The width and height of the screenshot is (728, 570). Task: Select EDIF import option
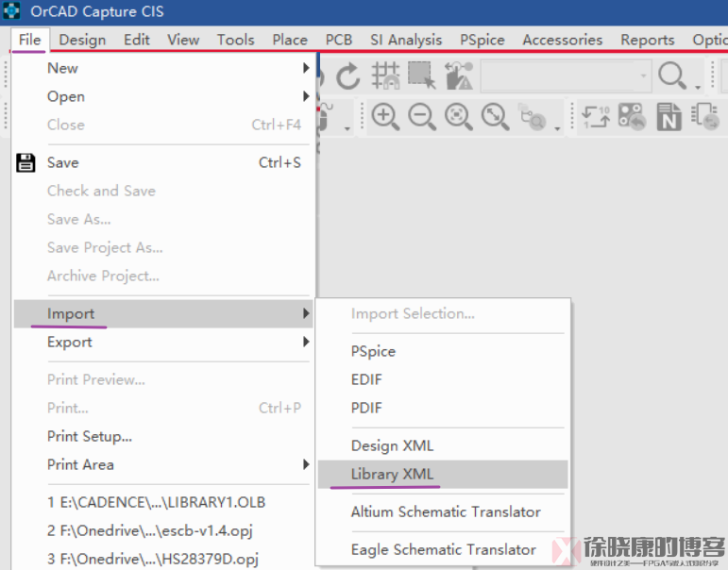(443, 379)
